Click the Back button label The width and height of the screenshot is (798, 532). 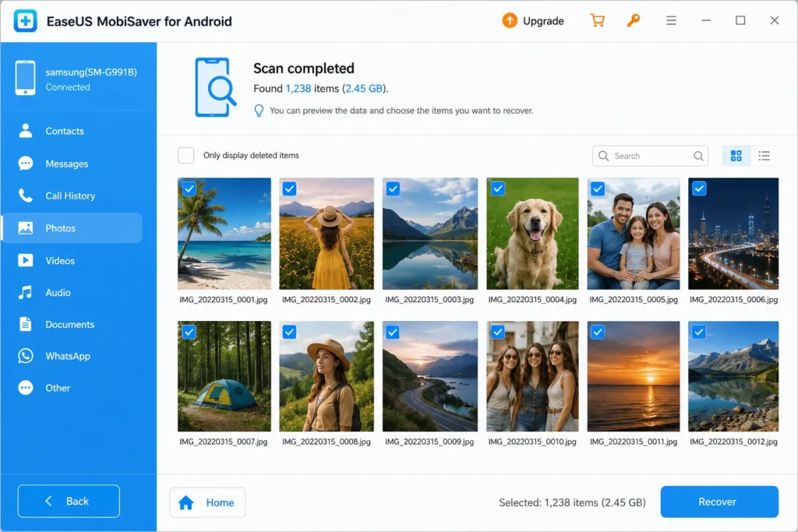point(77,501)
